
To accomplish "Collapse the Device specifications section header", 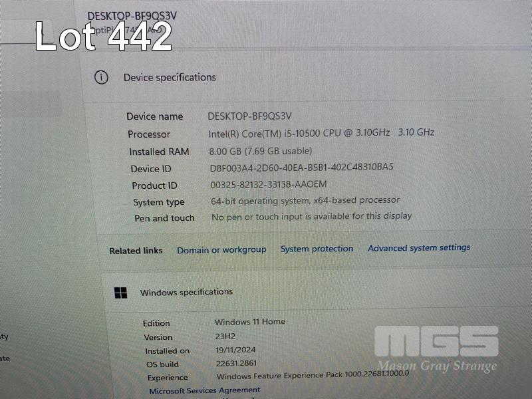I will (305, 78).
